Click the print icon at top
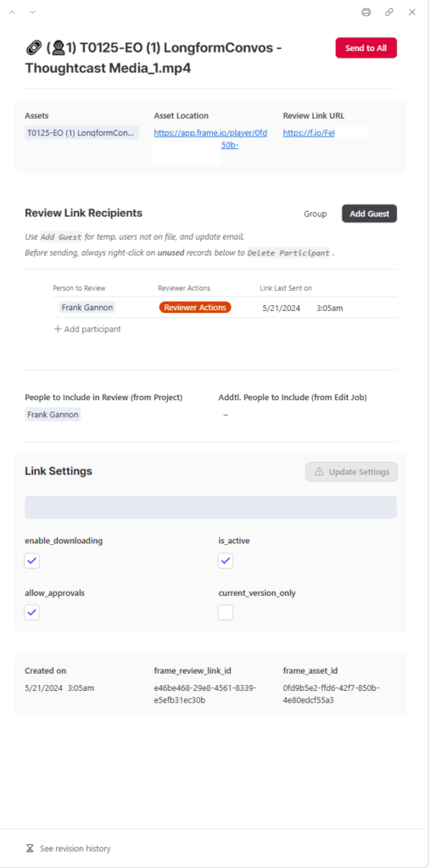Viewport: 430px width, 868px height. tap(366, 12)
